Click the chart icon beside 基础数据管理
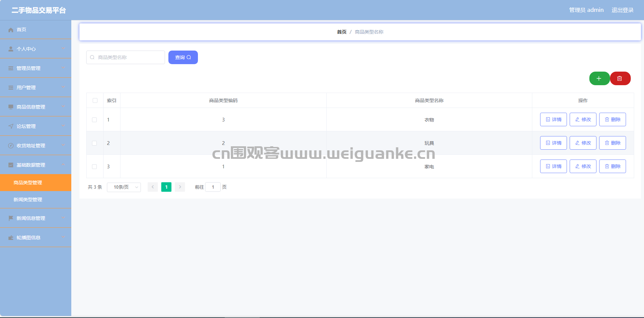The image size is (644, 318). coord(11,165)
